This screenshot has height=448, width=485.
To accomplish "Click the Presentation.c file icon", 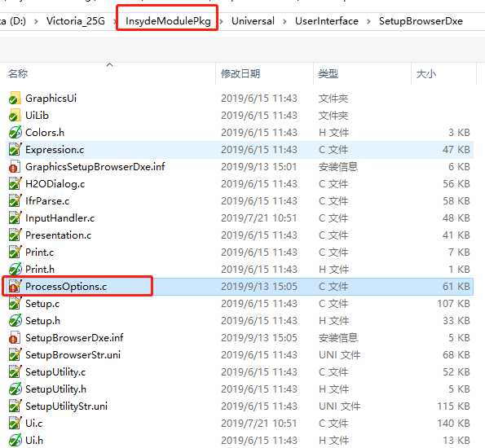I will [15, 235].
